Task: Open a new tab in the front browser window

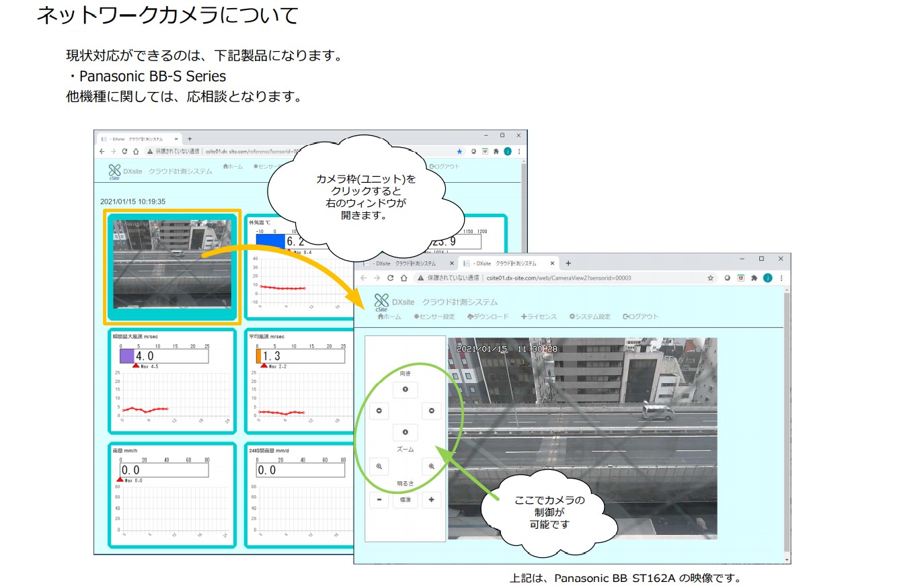Action: [x=568, y=263]
